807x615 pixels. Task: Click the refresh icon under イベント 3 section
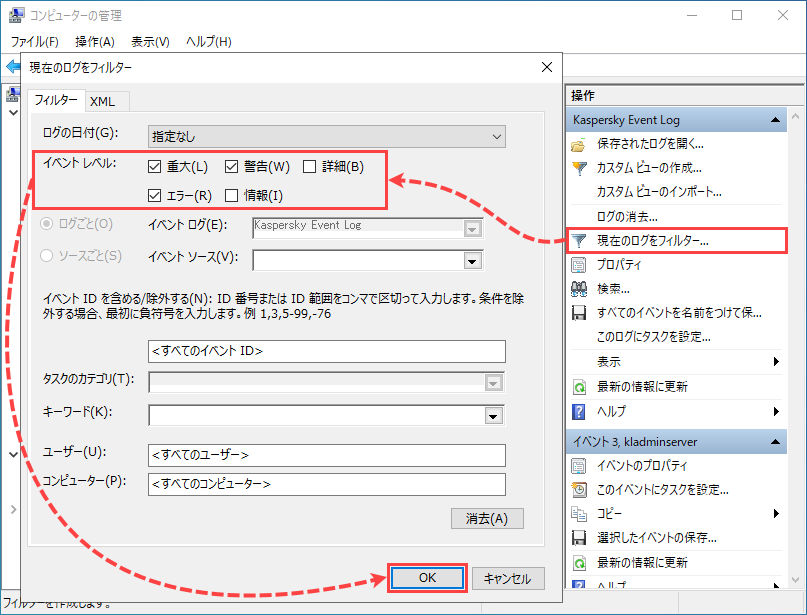click(579, 563)
